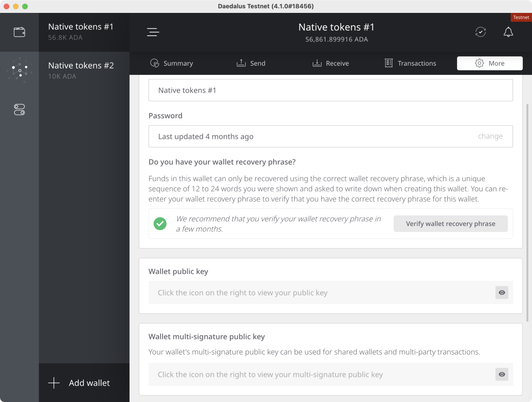Click the wallet name input field

coord(330,90)
